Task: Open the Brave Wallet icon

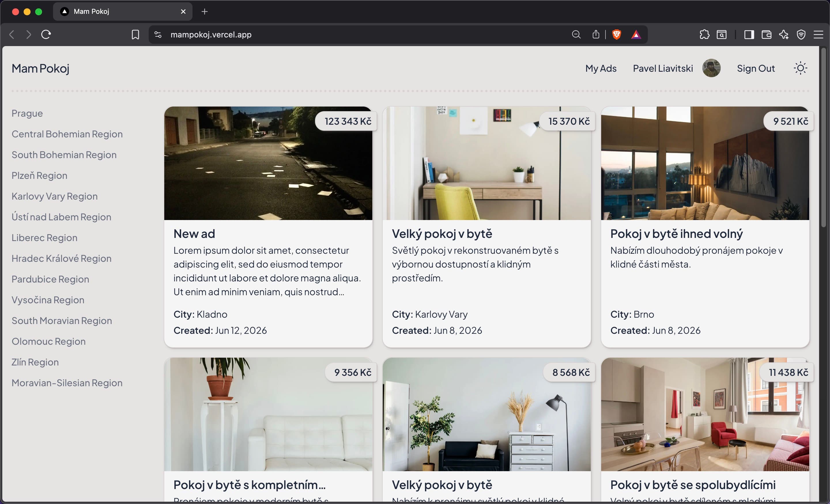Action: tap(766, 34)
